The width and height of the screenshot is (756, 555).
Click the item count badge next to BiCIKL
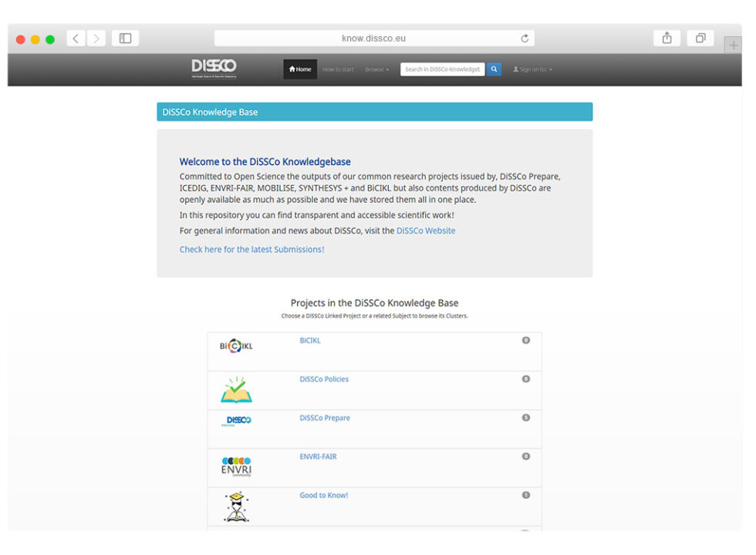[526, 340]
